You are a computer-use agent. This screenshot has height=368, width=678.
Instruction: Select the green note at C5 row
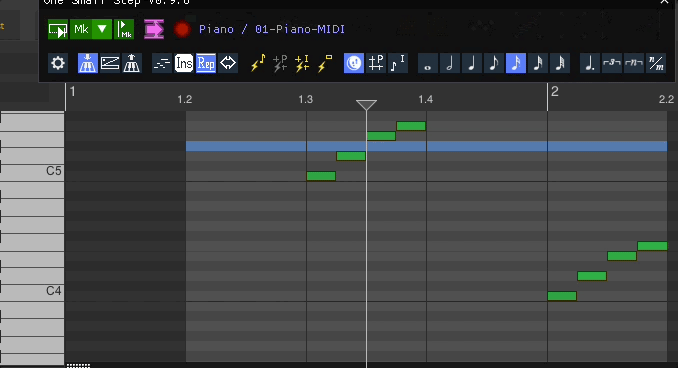[x=321, y=176]
